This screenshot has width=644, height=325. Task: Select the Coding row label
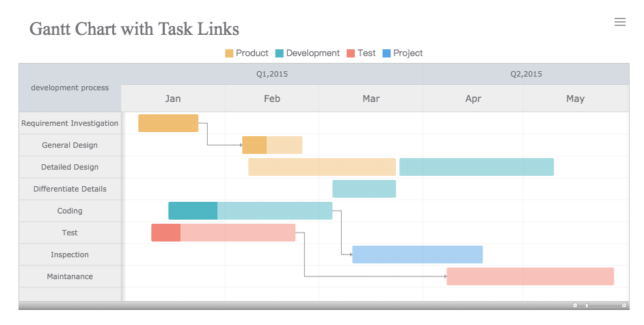[x=70, y=211]
